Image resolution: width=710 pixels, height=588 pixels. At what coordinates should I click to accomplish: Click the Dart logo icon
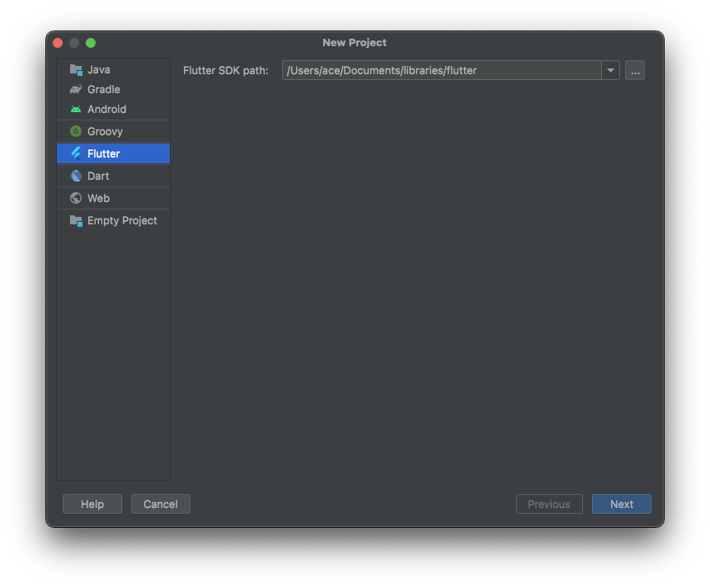tap(76, 176)
